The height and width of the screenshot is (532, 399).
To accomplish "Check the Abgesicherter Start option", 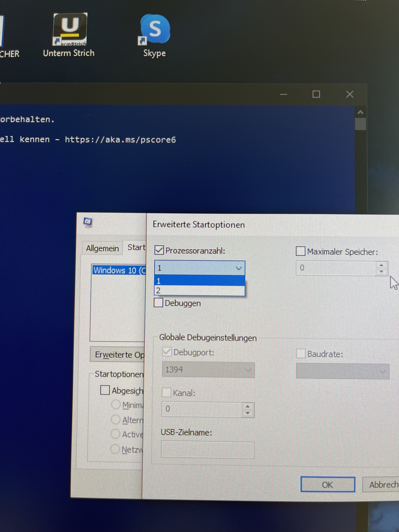I will pyautogui.click(x=105, y=390).
